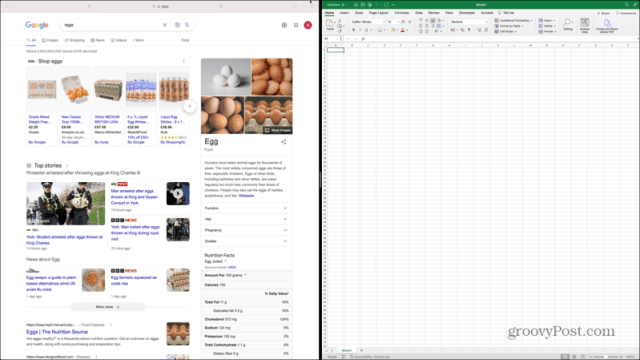640x360 pixels.
Task: Click the Borders icon in Excel ribbon
Action: click(379, 30)
